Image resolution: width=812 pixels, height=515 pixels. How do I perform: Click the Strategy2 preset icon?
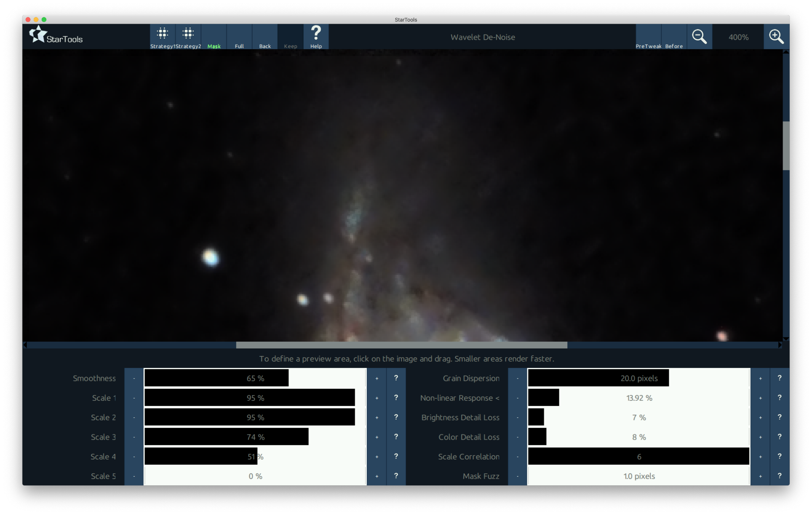[x=188, y=37]
